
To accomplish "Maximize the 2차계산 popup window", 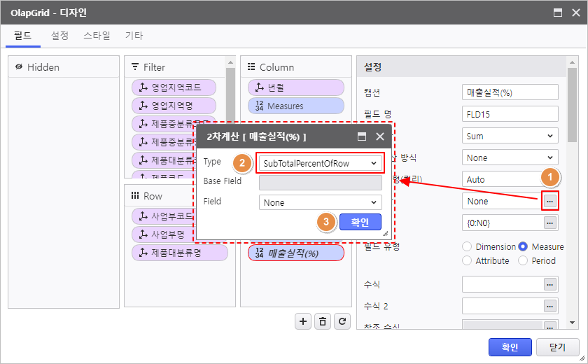I will pos(362,136).
